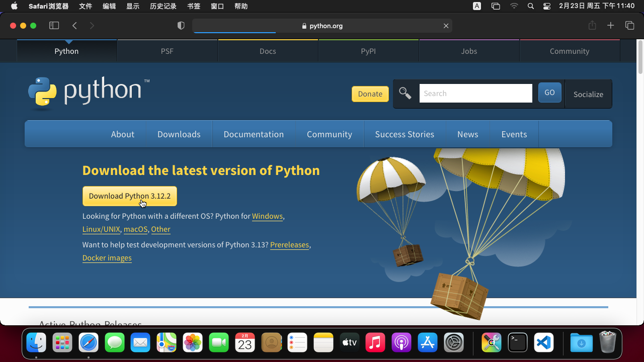Click the Safari forward arrow
This screenshot has height=362, width=644.
(92, 26)
